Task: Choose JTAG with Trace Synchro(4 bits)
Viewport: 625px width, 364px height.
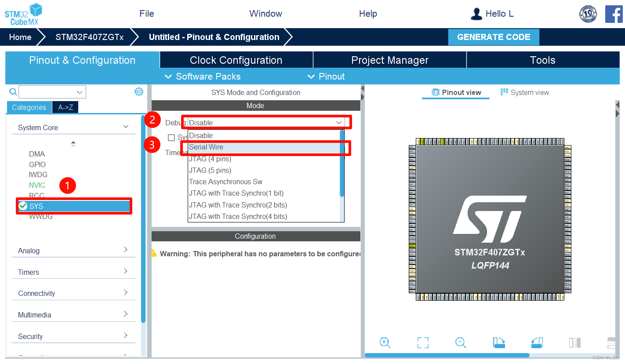Action: tap(264, 216)
